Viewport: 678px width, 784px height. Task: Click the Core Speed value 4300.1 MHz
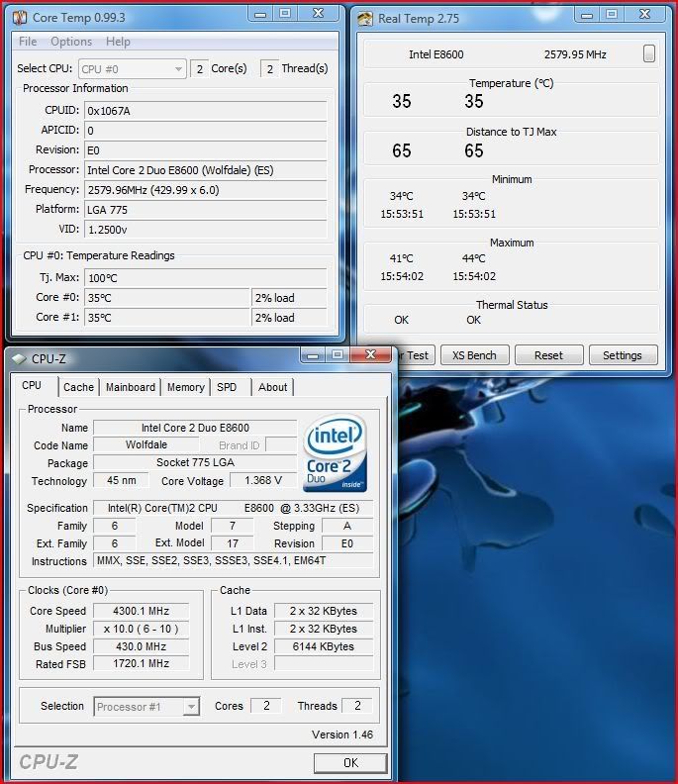tap(141, 611)
